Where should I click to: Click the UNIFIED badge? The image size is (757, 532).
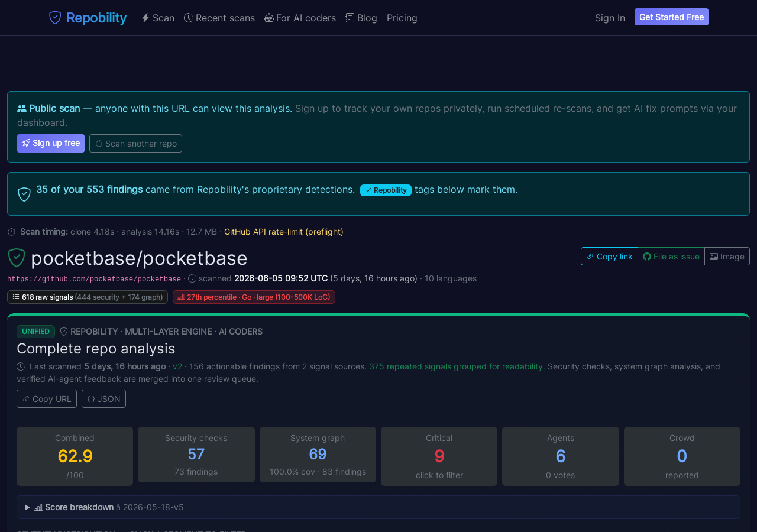35,332
